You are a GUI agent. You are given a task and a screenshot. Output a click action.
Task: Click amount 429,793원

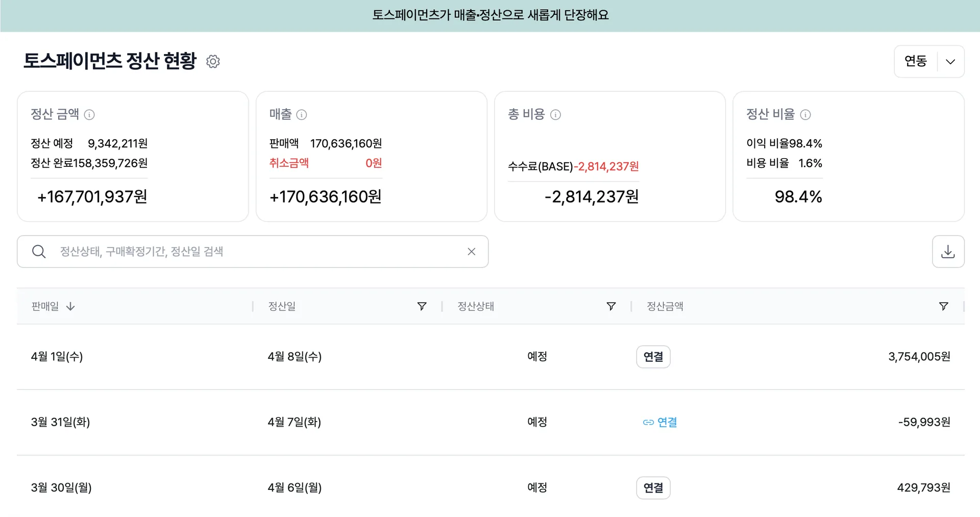coord(924,487)
